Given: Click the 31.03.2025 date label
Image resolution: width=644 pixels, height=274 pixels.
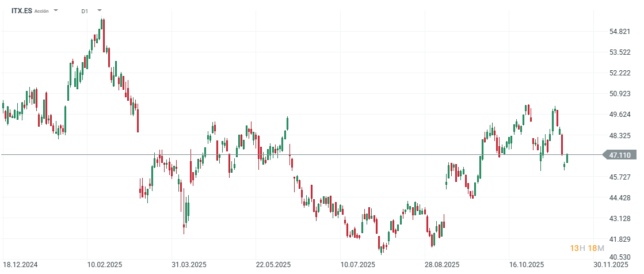Looking at the screenshot, I should coord(188,265).
